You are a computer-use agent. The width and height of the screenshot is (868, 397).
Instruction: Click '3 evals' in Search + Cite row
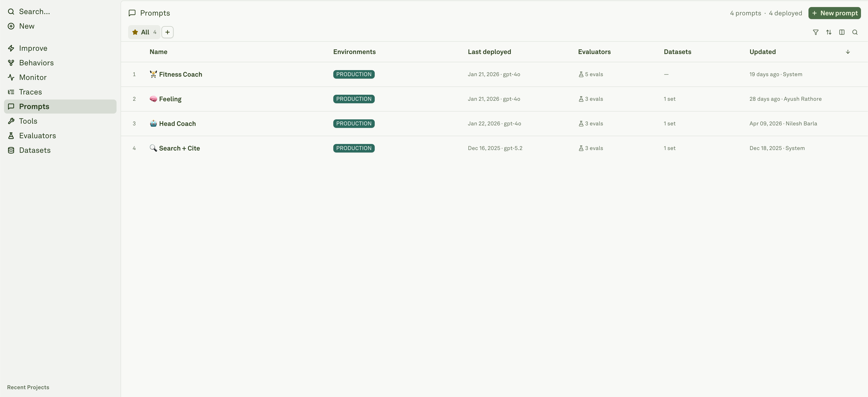pos(591,148)
